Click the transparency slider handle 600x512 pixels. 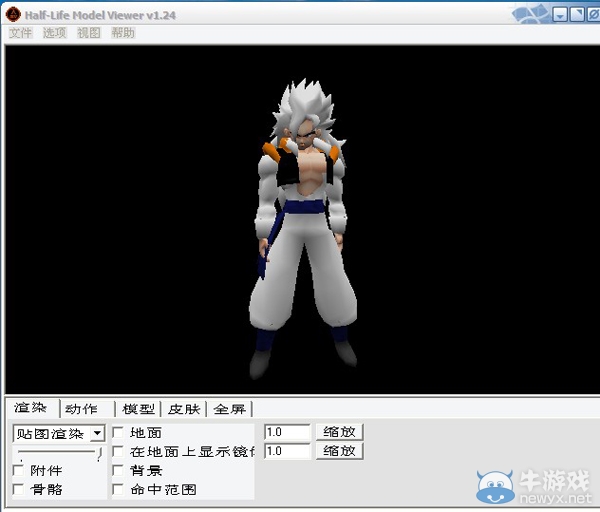99,454
